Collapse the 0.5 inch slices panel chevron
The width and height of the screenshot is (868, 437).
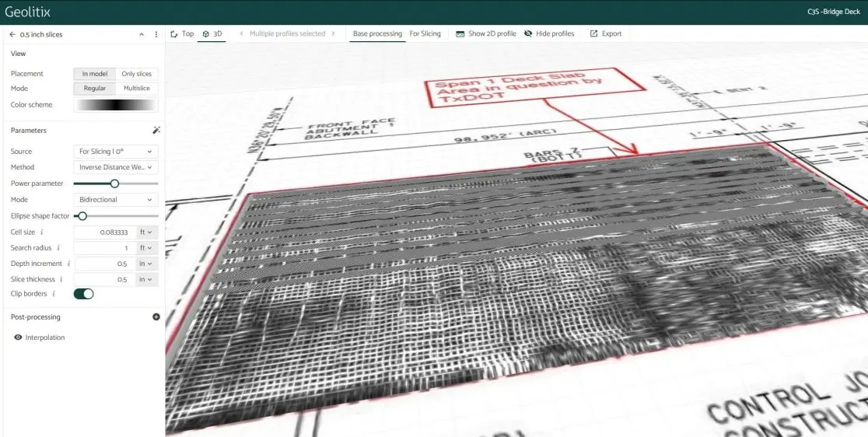pyautogui.click(x=141, y=34)
